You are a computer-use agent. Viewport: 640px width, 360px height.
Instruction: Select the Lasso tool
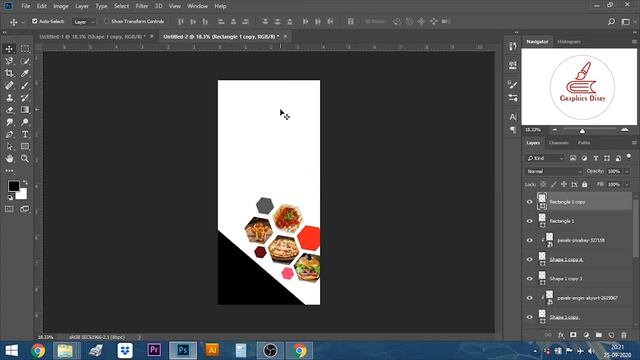[x=9, y=61]
